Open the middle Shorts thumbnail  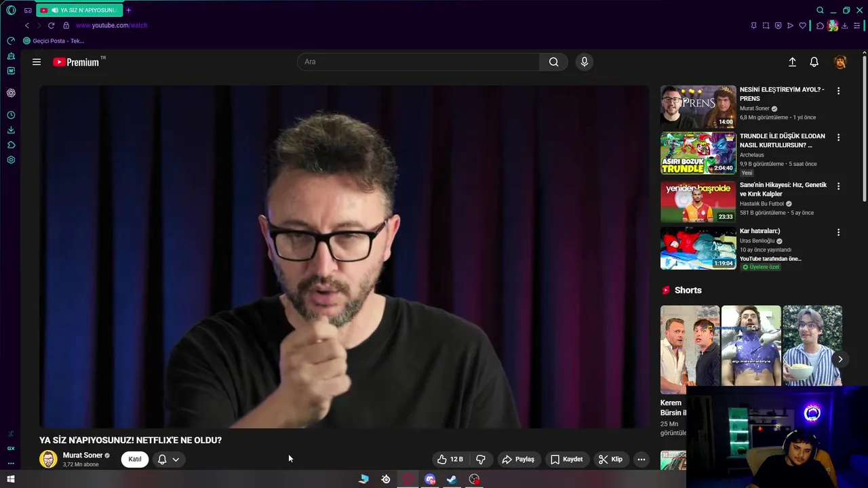(x=751, y=346)
